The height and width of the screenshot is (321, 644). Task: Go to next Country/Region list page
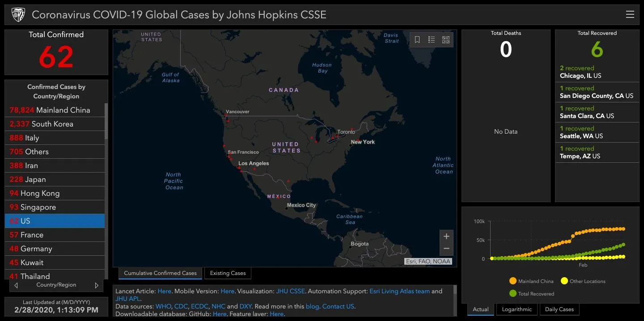97,285
